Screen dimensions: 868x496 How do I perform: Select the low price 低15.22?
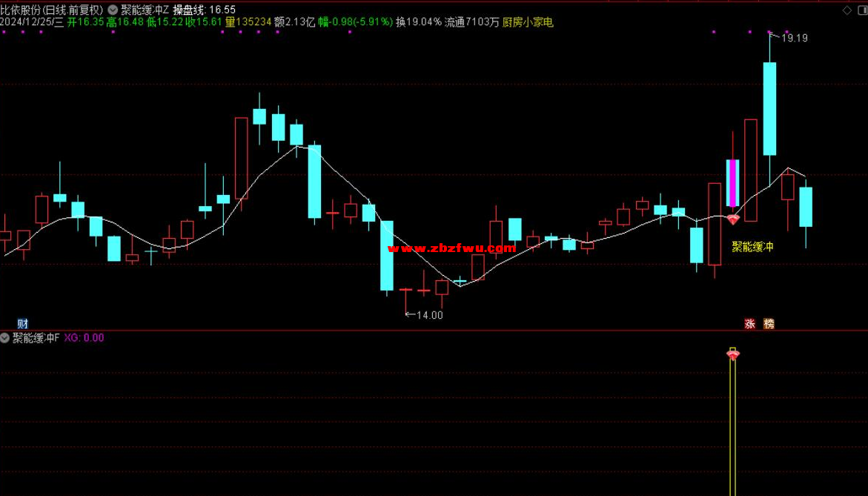point(165,22)
